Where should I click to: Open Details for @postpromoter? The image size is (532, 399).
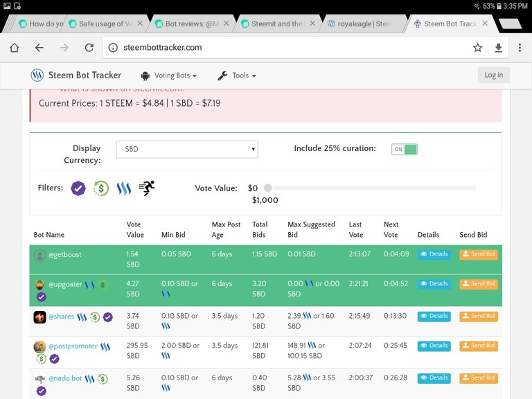(x=434, y=345)
